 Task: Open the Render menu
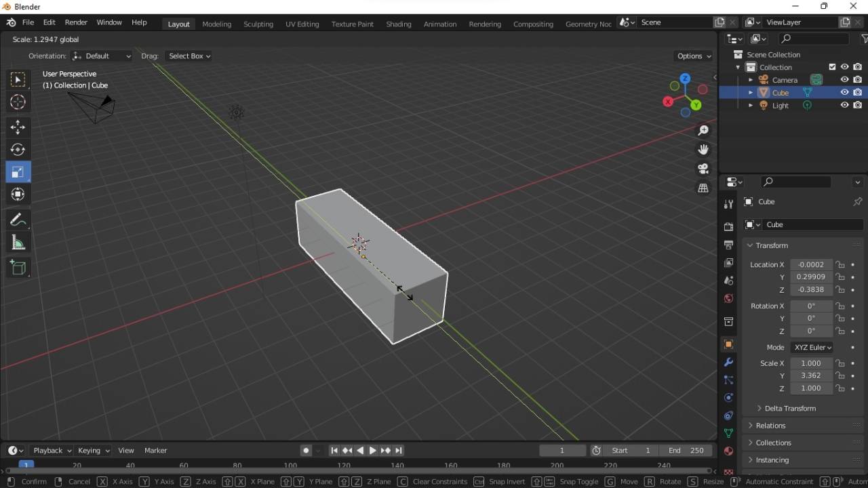pyautogui.click(x=76, y=22)
